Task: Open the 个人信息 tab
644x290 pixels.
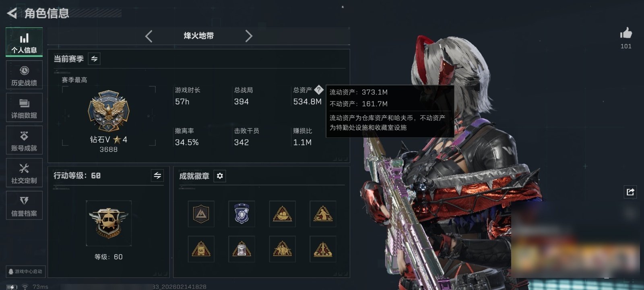Action: tap(24, 42)
